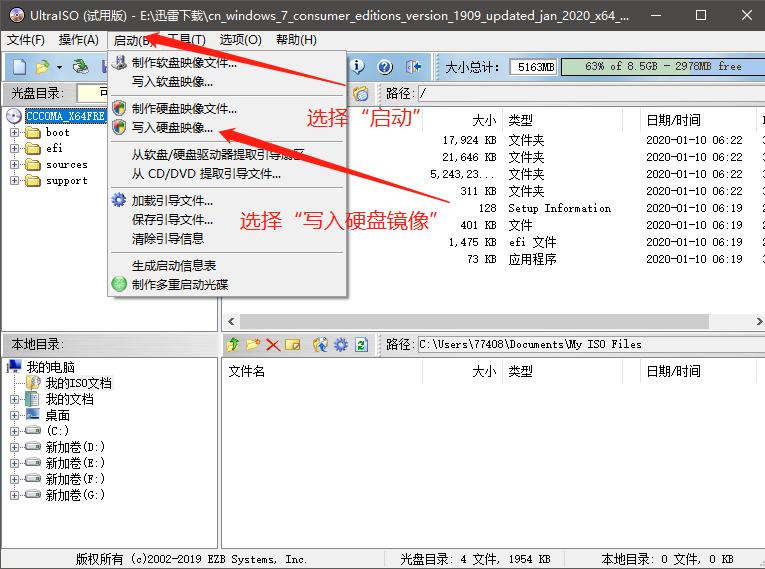
Task: Click the blue info bubble icon
Action: click(358, 66)
